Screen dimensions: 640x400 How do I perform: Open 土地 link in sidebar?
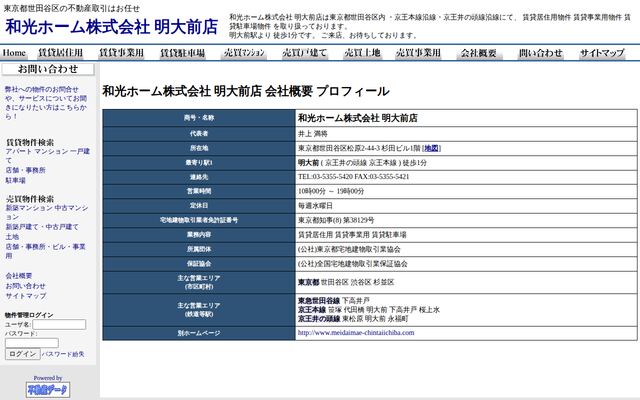coord(12,237)
